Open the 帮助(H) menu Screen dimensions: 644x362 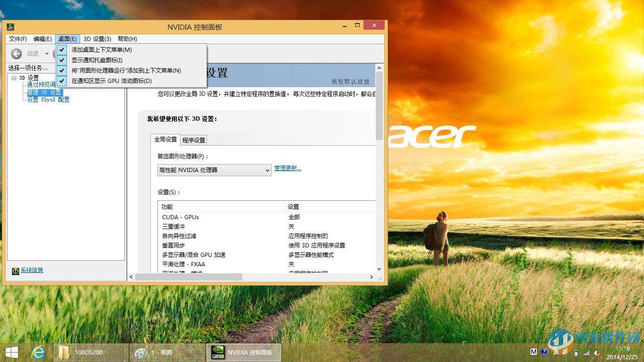(x=126, y=39)
